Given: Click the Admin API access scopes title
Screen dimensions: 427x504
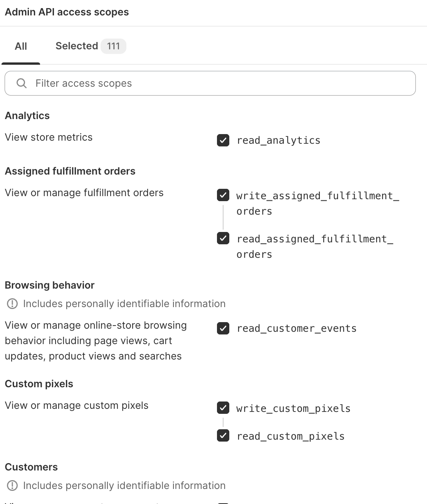Looking at the screenshot, I should click(67, 12).
